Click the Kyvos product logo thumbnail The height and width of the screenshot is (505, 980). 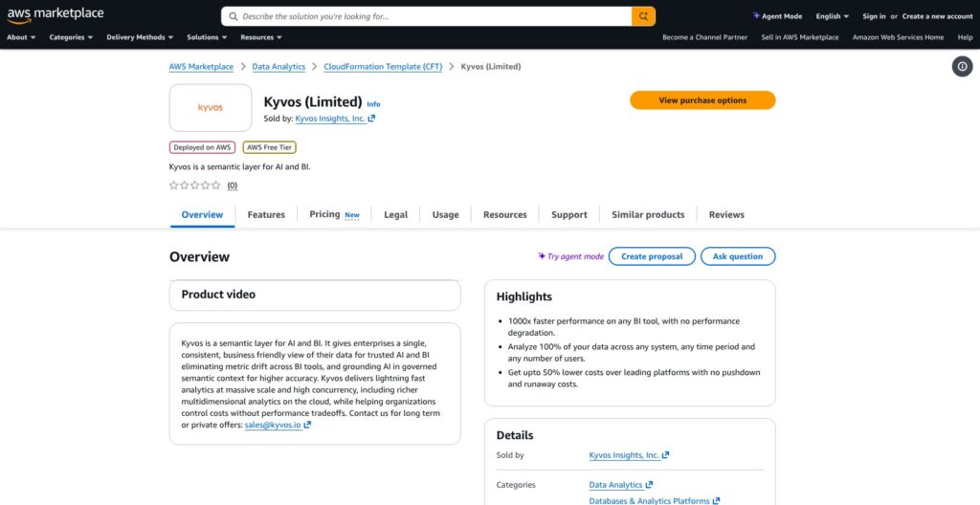210,107
